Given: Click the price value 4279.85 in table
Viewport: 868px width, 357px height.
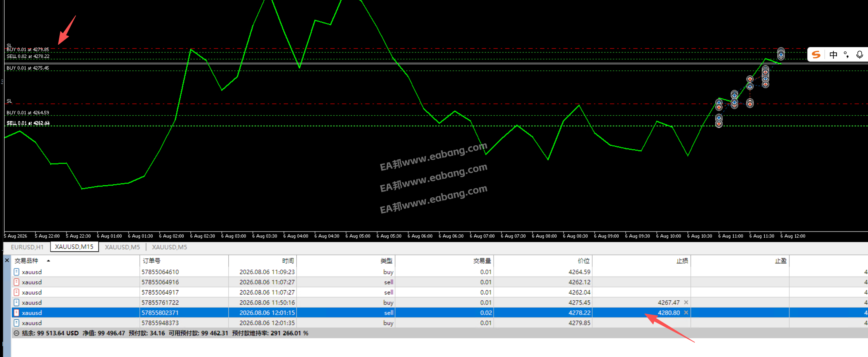Looking at the screenshot, I should tap(579, 323).
